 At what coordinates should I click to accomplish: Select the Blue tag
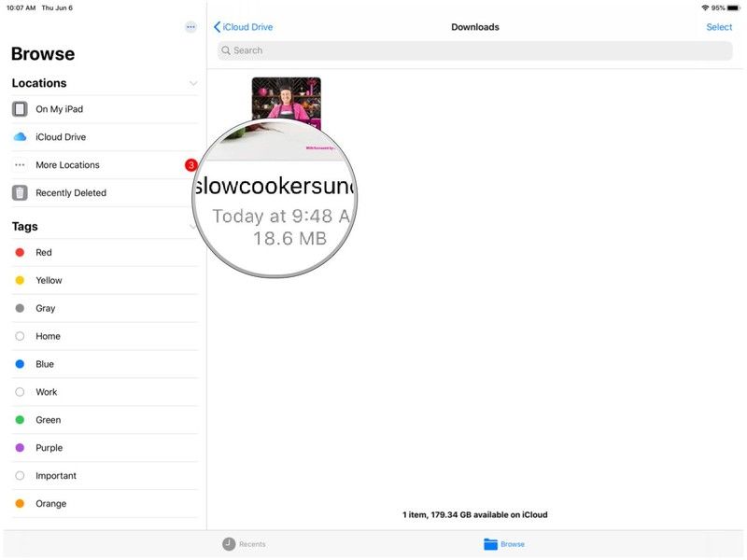coord(45,364)
